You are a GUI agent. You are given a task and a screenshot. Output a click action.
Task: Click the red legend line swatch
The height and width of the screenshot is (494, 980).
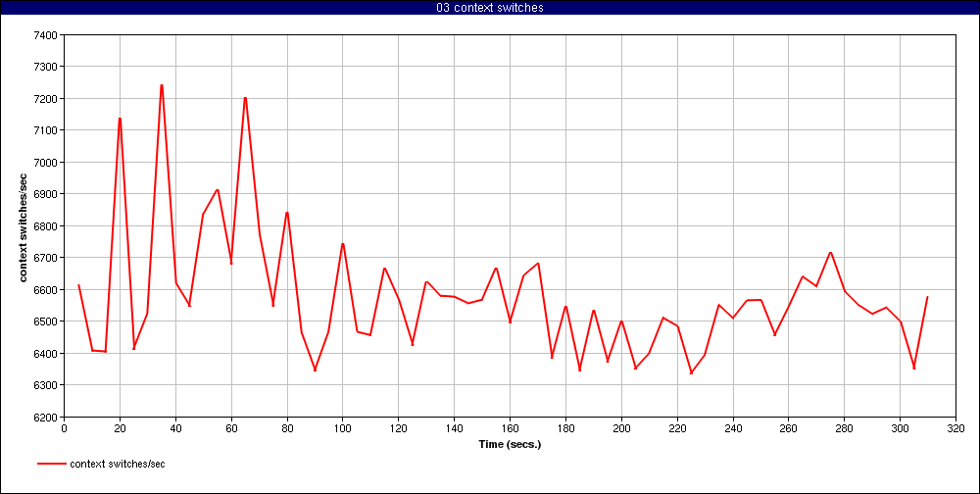(x=51, y=464)
